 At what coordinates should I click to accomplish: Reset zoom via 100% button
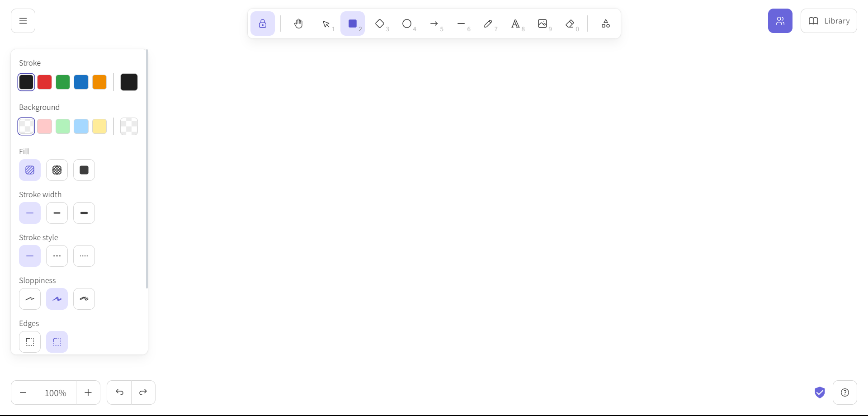56,392
